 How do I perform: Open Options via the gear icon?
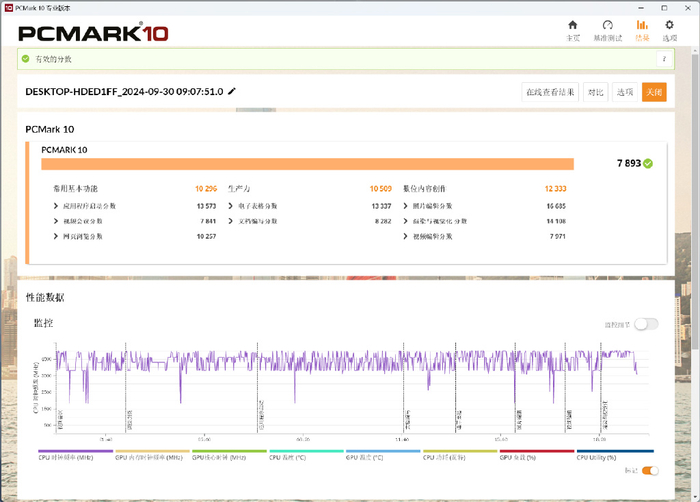pyautogui.click(x=670, y=30)
